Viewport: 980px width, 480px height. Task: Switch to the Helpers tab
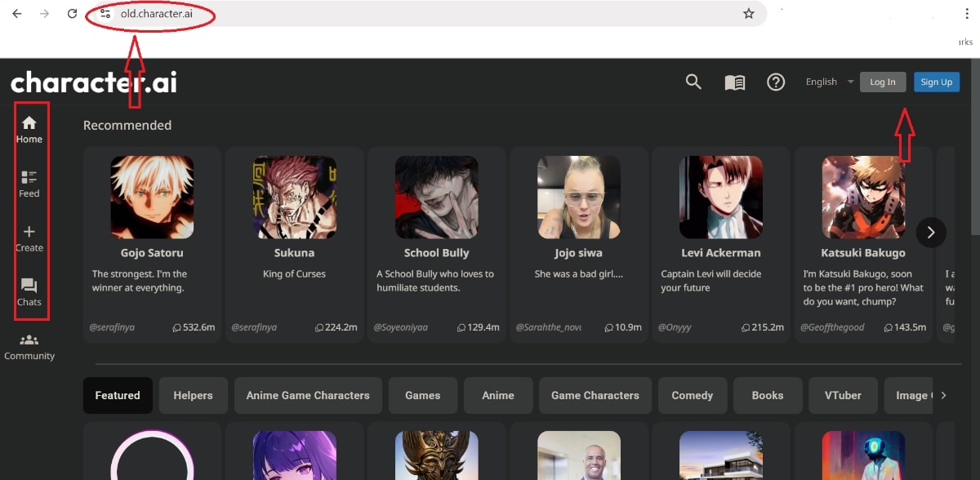pos(193,395)
